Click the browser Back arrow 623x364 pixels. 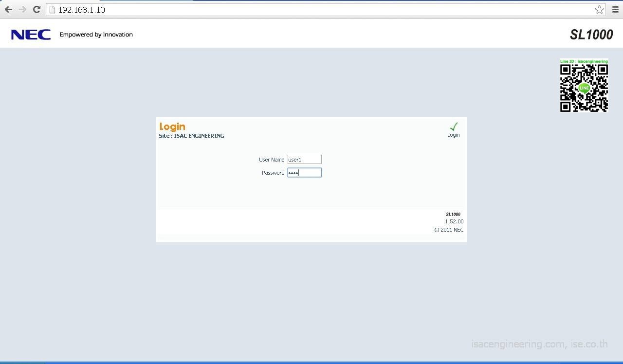[x=8, y=9]
